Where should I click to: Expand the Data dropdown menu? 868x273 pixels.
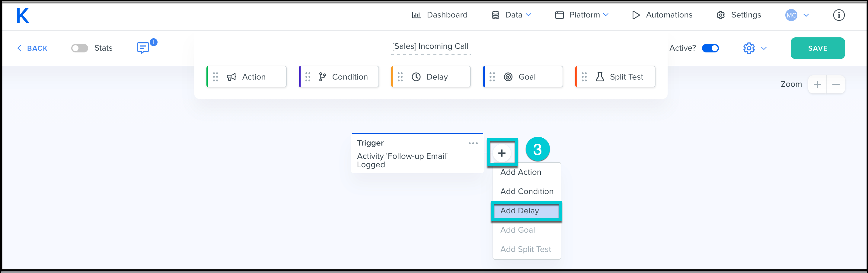coord(511,15)
